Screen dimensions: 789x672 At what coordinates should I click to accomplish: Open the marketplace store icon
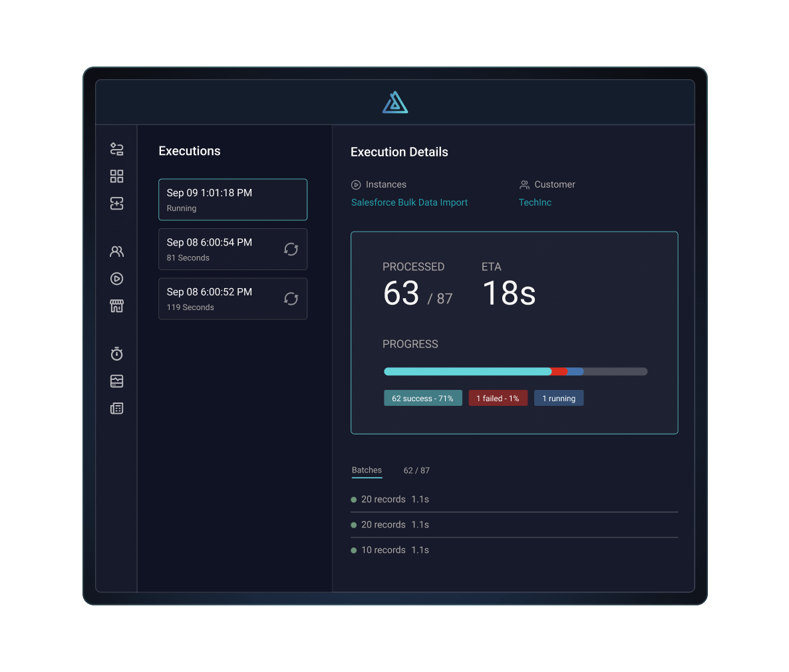click(x=116, y=305)
